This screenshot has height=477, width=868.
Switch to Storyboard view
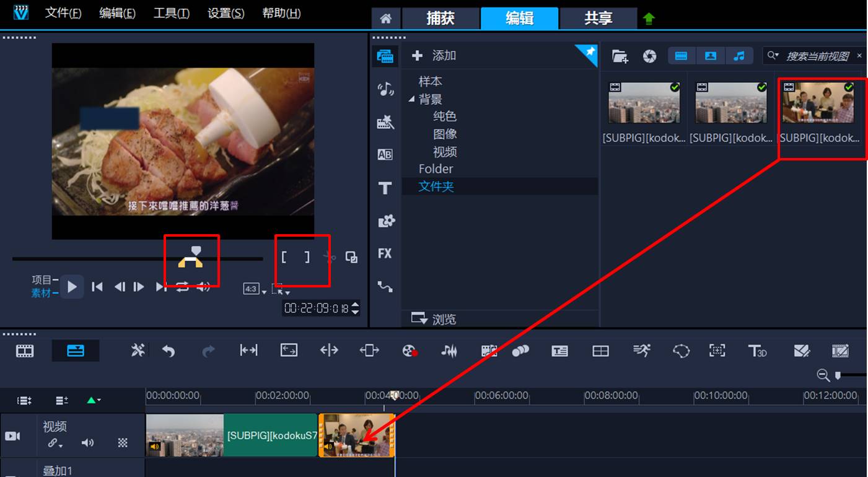pyautogui.click(x=23, y=350)
